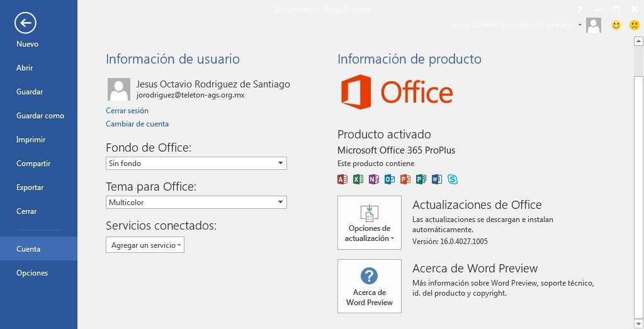Click the Cerrar sesión link
Image resolution: width=644 pixels, height=329 pixels.
[x=127, y=111]
